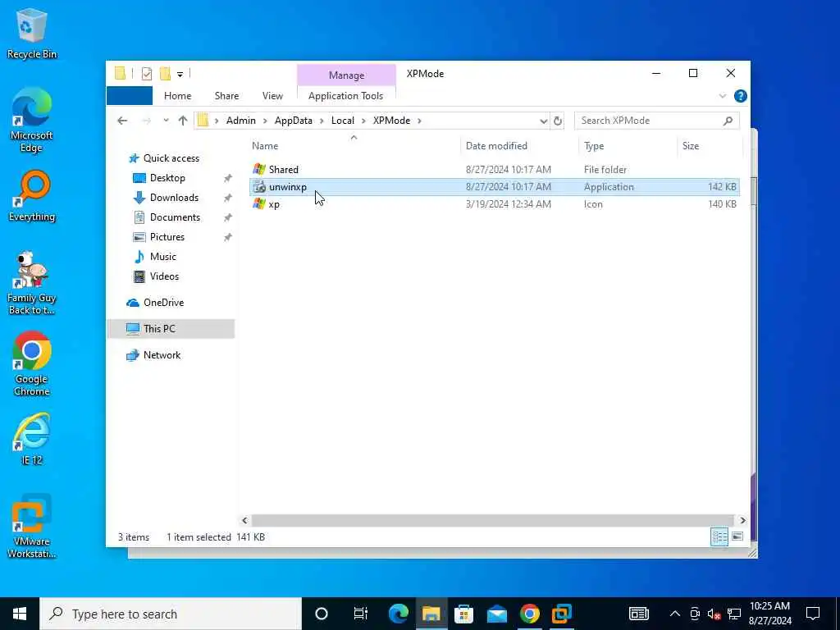
Task: Select the VMware Workstation desktop shortcut
Action: [32, 526]
